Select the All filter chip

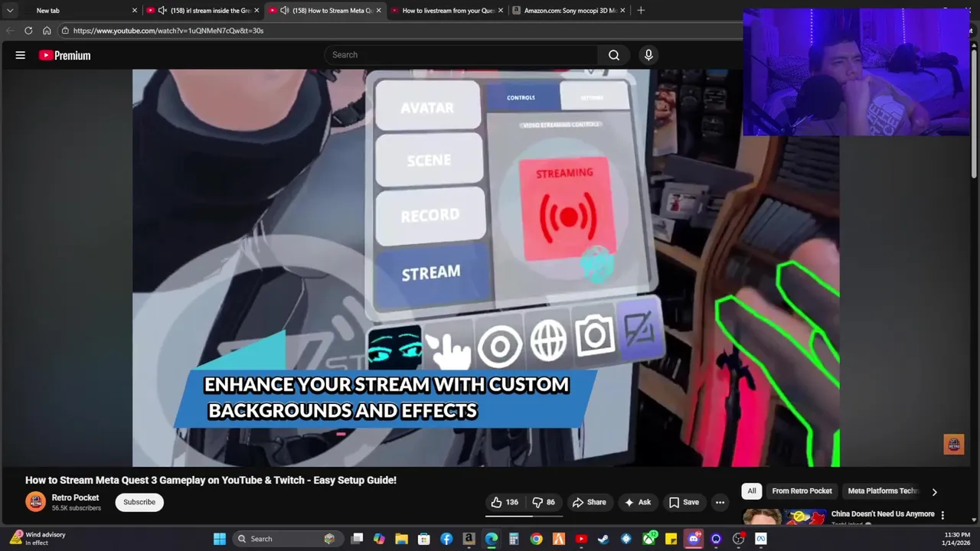[752, 491]
